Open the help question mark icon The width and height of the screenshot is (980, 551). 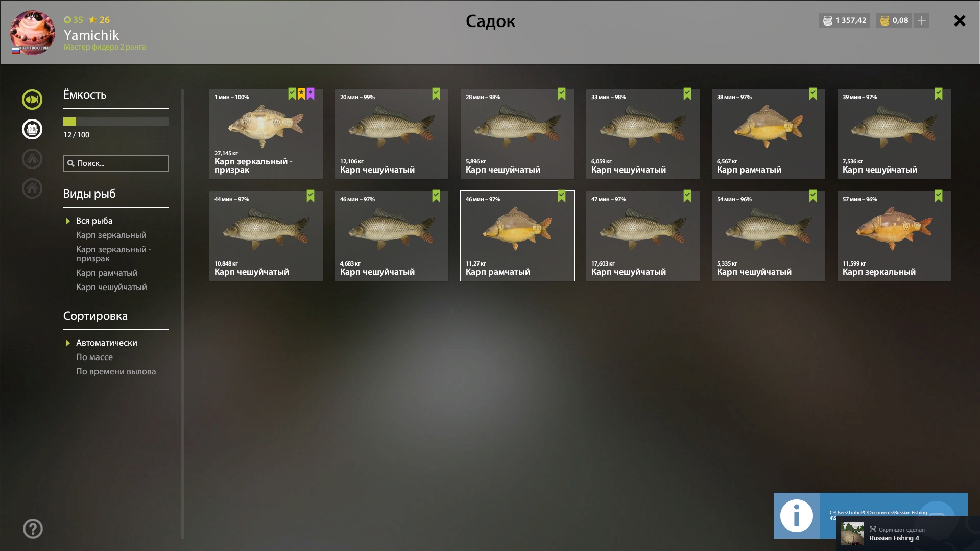click(33, 529)
